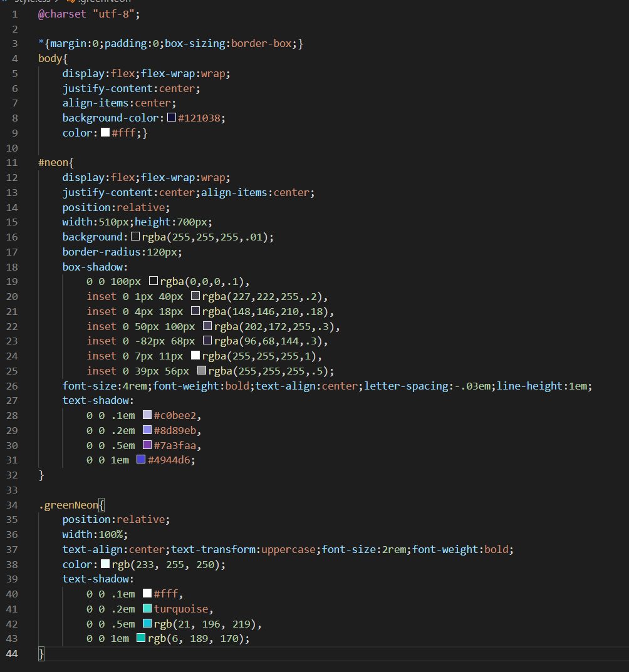Click line number 26 in the gutter
This screenshot has width=629, height=672.
[x=12, y=386]
